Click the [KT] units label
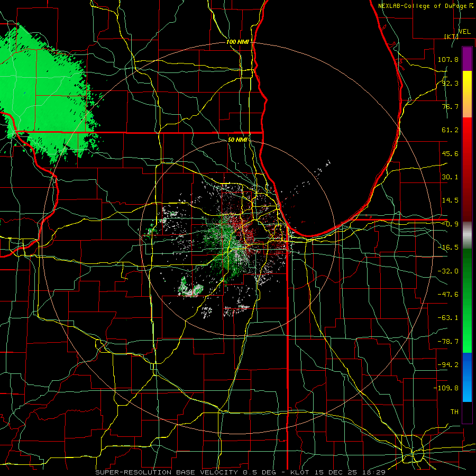Viewport: 476px width, 476px height. coord(452,36)
